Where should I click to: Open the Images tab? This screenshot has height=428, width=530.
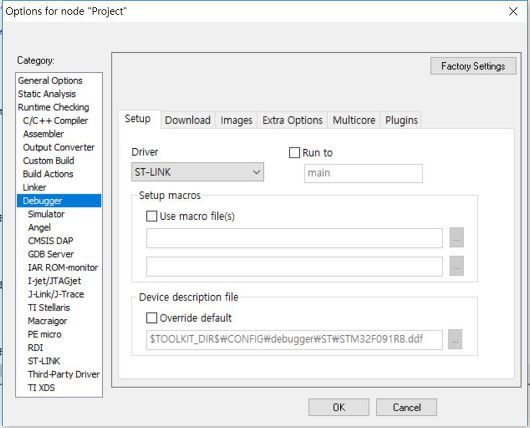[236, 120]
